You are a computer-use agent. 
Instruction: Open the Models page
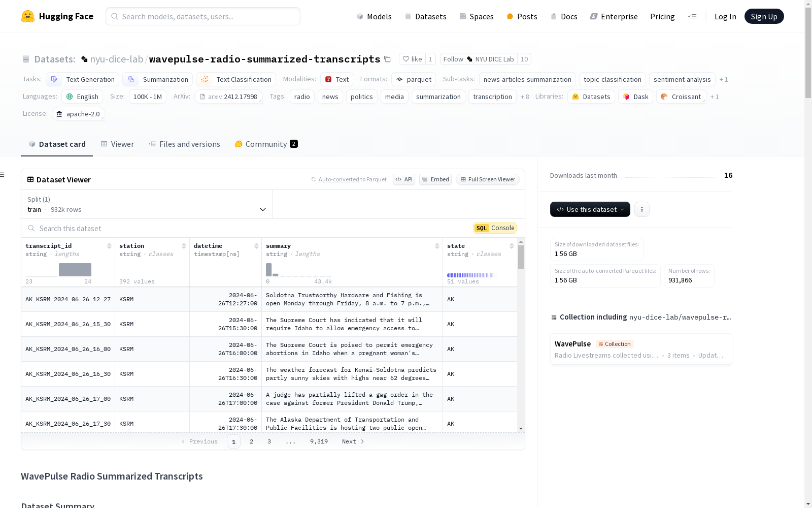click(x=374, y=16)
